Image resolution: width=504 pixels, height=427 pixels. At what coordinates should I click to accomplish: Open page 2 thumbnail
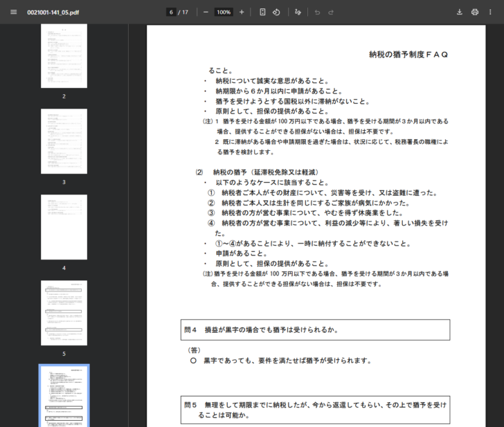point(64,56)
